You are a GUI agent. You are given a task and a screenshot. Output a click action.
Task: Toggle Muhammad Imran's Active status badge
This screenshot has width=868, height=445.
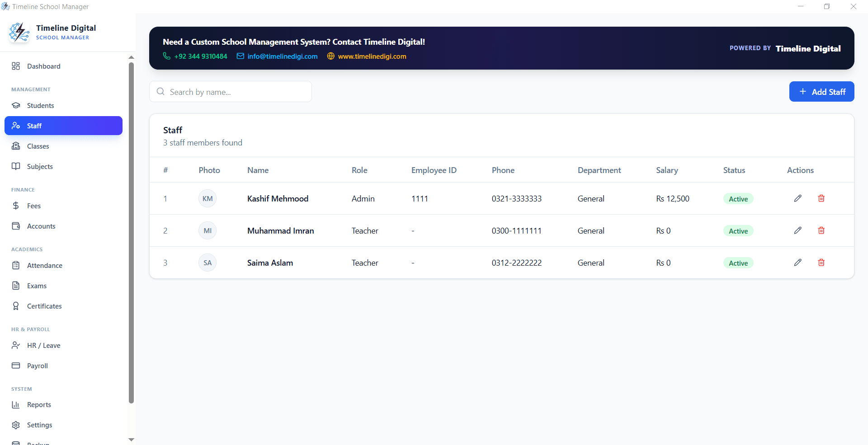(738, 230)
